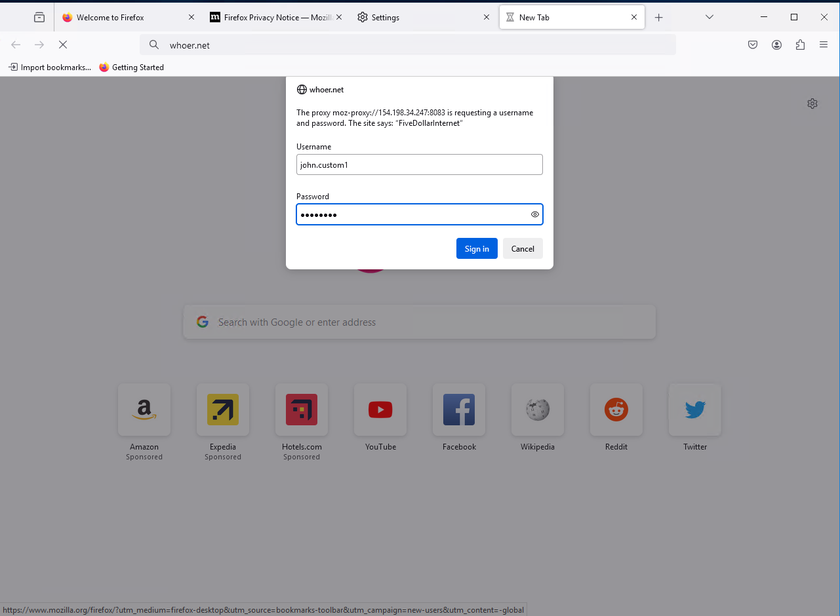840x616 pixels.
Task: Personalize the new tab via gear icon
Action: click(812, 104)
